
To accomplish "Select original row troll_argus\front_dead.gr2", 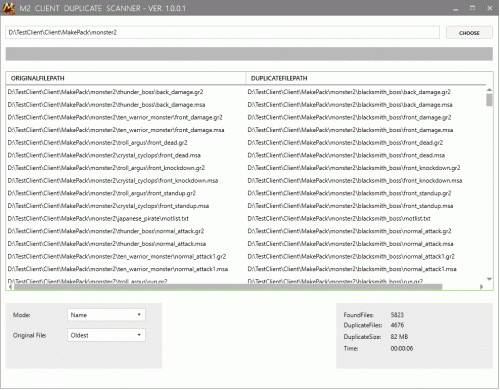I will click(x=97, y=143).
